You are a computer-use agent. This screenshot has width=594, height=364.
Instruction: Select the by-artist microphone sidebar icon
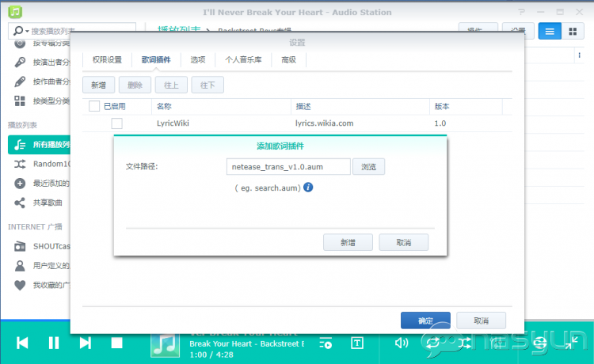coord(20,62)
